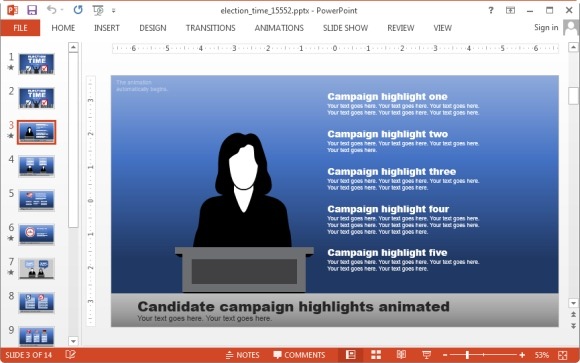Switch to the INSERT ribbon tab
580x363 pixels.
click(107, 28)
